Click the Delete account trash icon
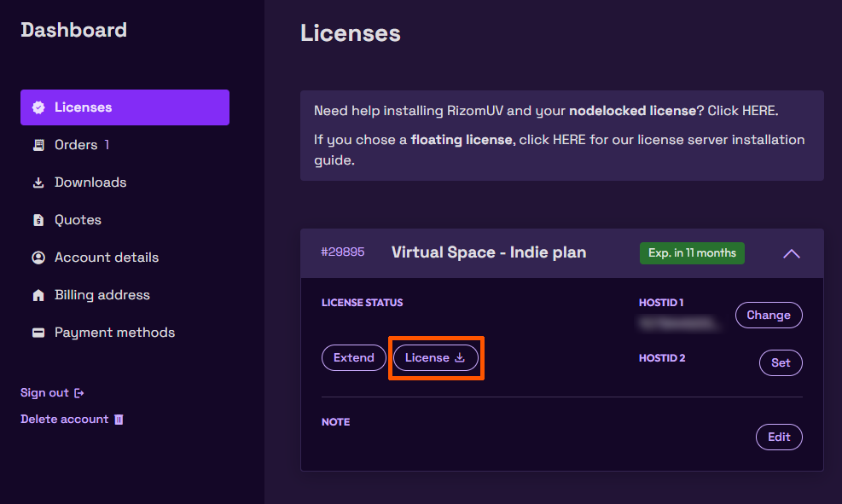 (119, 420)
